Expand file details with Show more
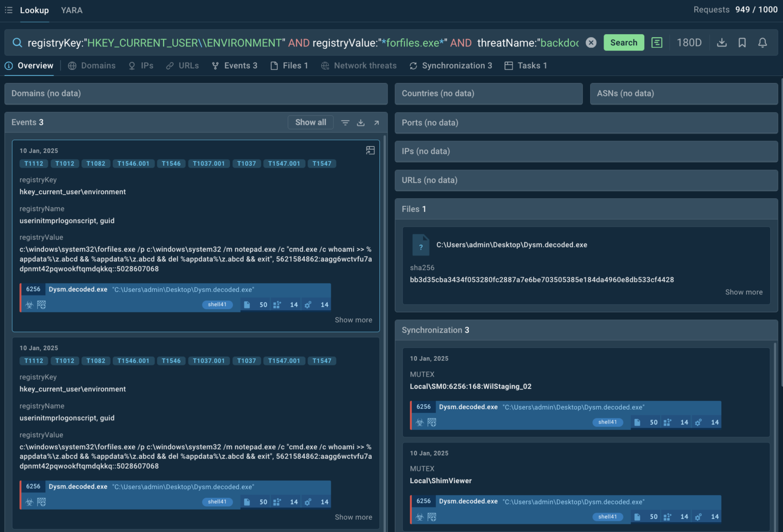The image size is (783, 532). [744, 292]
